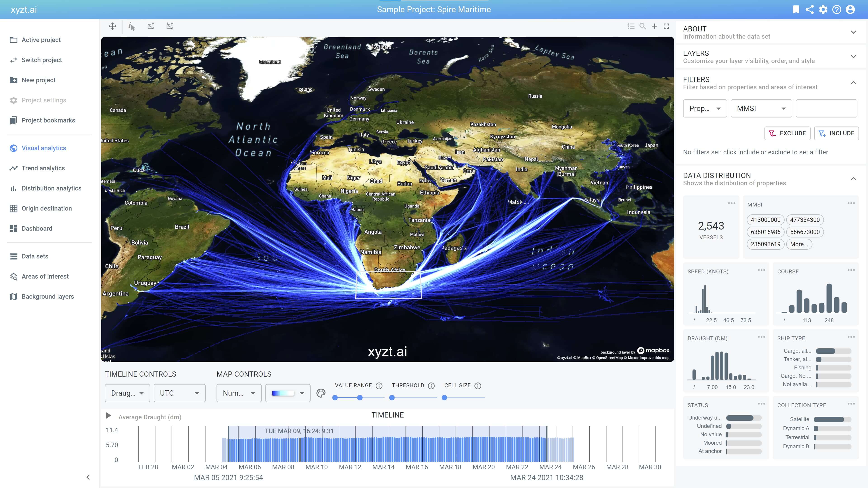Open the map legend list icon

(x=631, y=26)
